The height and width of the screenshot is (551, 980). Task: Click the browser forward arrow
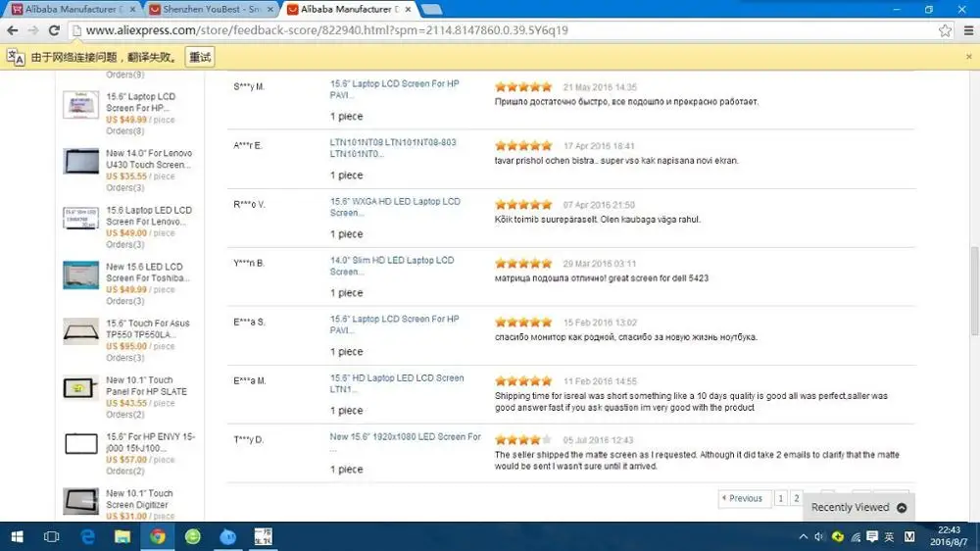(33, 30)
